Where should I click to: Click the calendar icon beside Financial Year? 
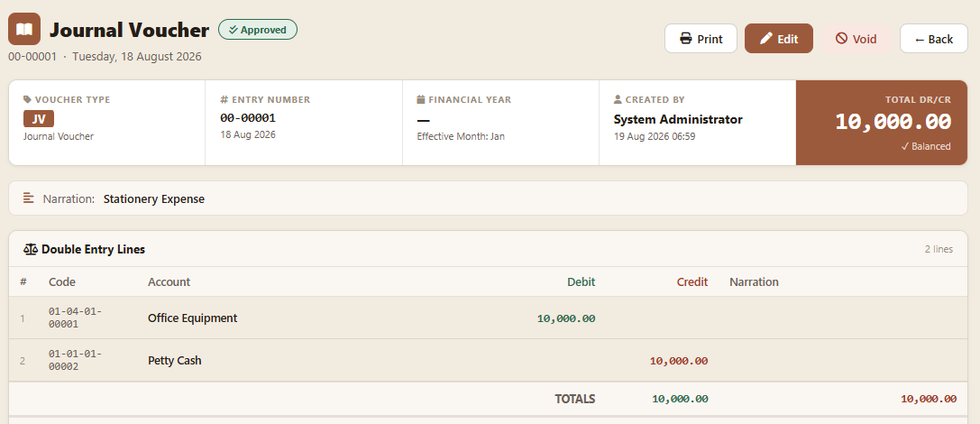click(421, 99)
